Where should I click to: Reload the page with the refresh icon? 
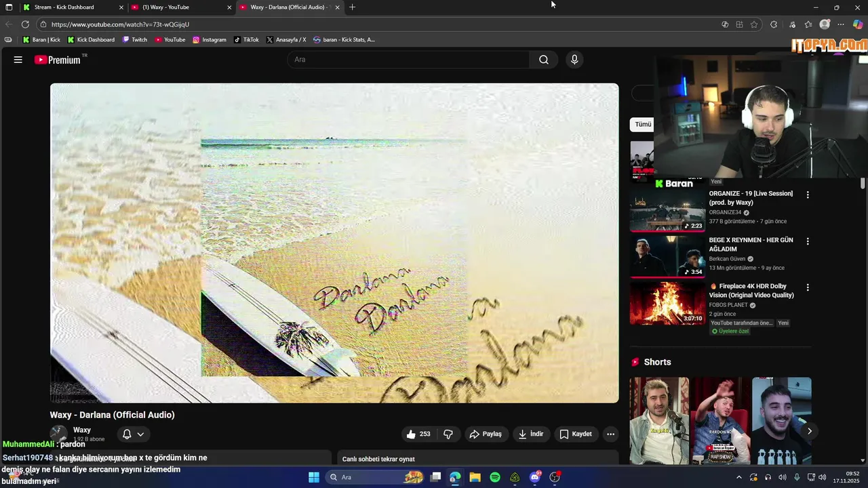(25, 24)
